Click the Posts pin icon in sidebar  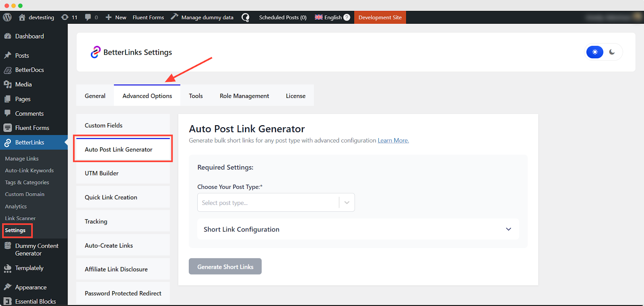pyautogui.click(x=8, y=56)
